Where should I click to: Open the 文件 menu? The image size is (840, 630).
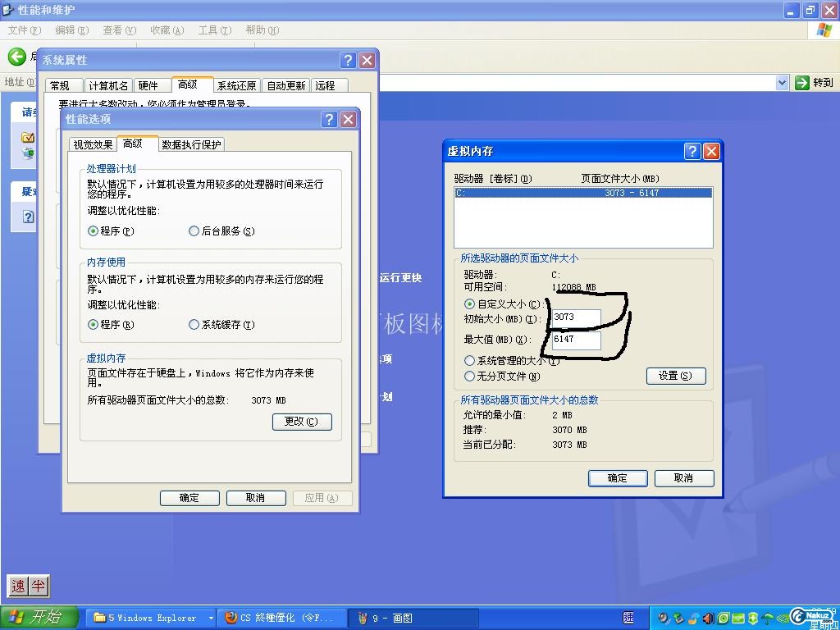(25, 30)
